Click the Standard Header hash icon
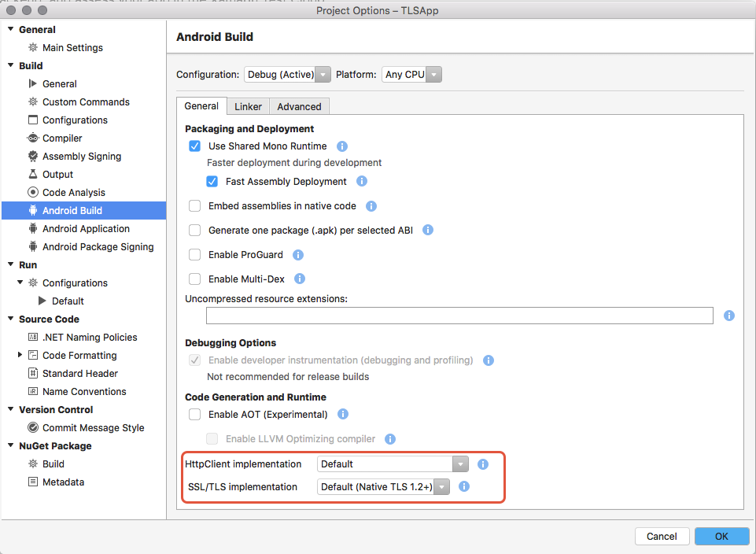Image resolution: width=756 pixels, height=554 pixels. pos(33,373)
